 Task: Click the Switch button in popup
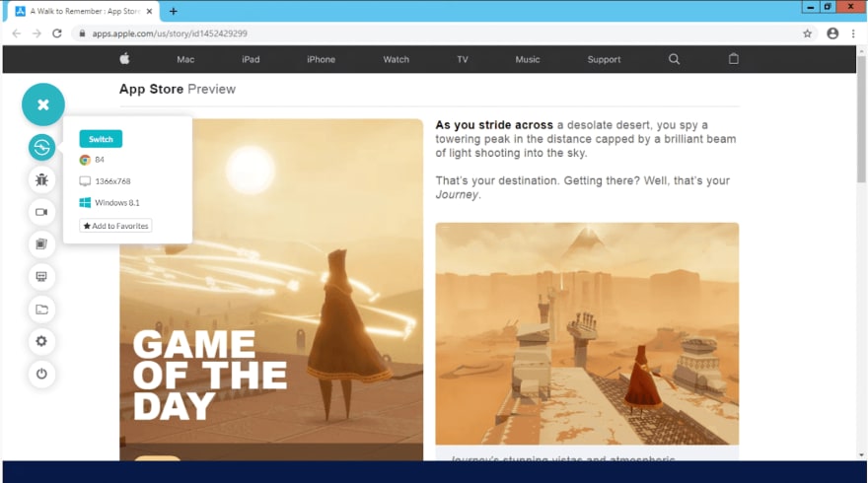click(x=101, y=139)
